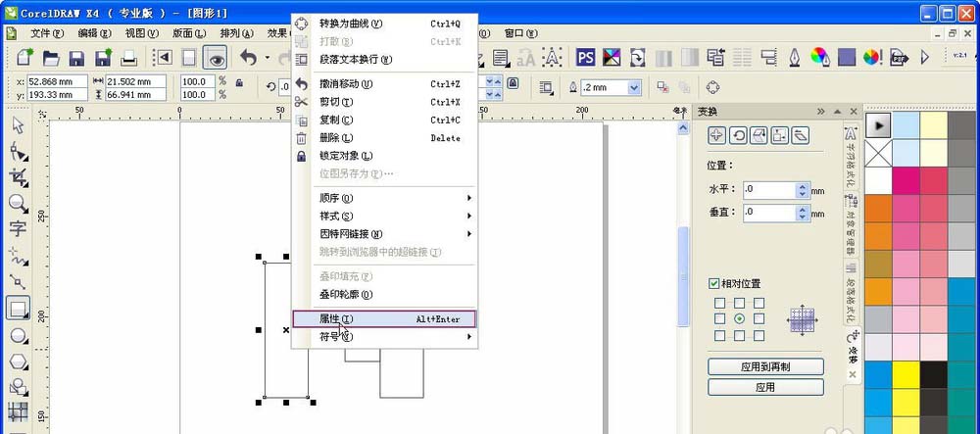Viewport: 980px width, 434px height.
Task: Click the Save disk icon
Action: click(76, 59)
